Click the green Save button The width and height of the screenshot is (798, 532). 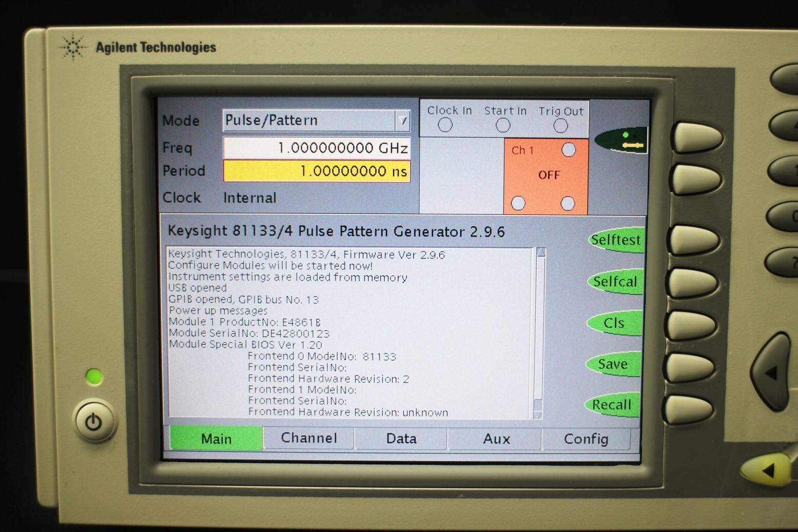(613, 364)
